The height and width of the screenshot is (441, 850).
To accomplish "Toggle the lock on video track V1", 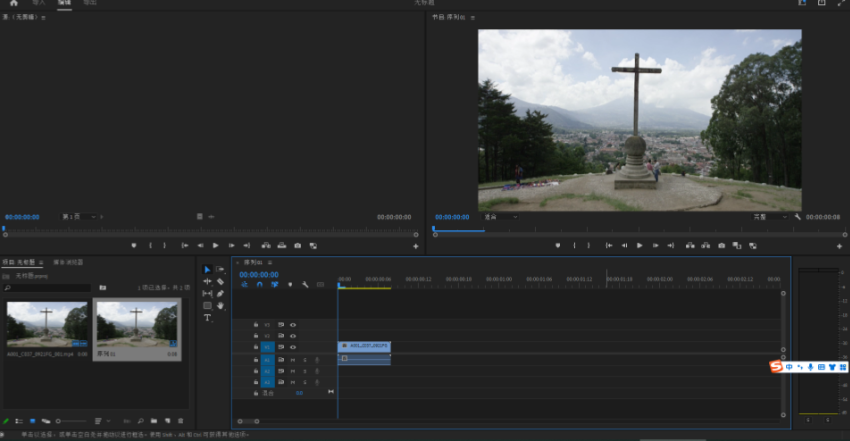I will (x=256, y=347).
